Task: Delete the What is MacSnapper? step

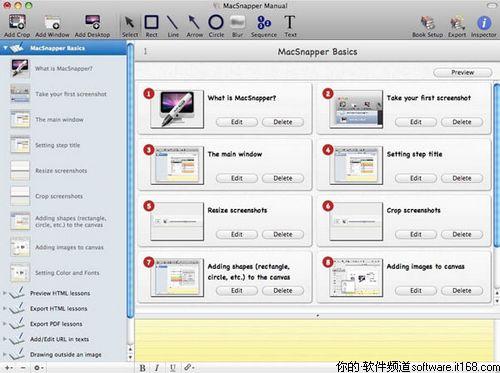Action: pyautogui.click(x=283, y=122)
